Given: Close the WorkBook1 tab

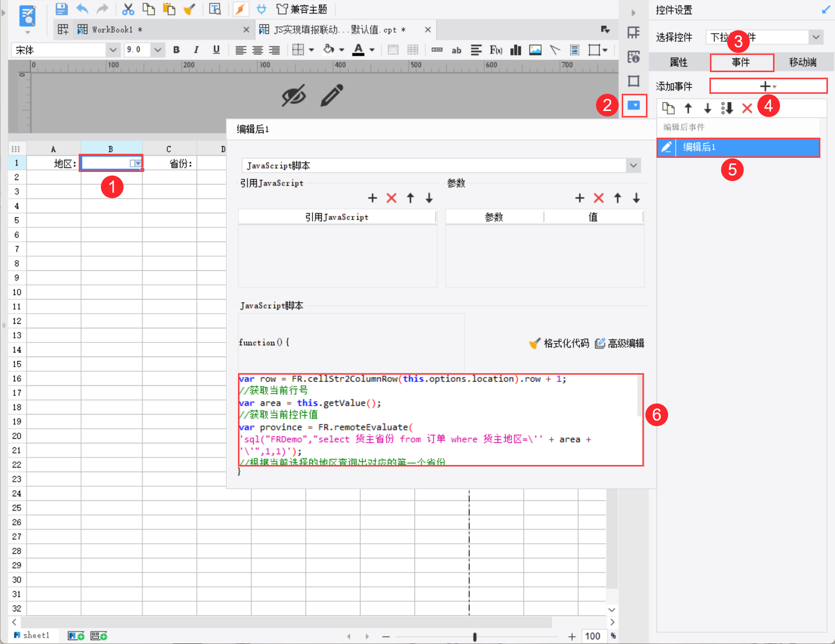Looking at the screenshot, I should (246, 30).
